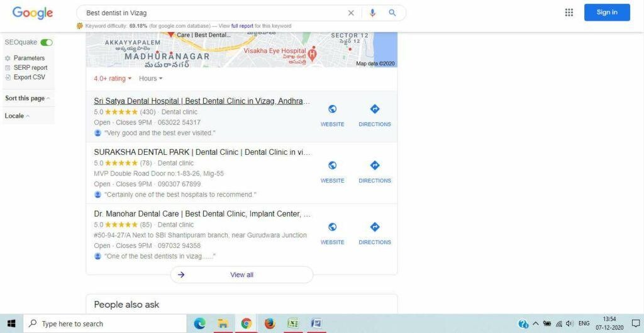This screenshot has height=333, width=644.
Task: Expand the Locale section
Action: tap(17, 116)
